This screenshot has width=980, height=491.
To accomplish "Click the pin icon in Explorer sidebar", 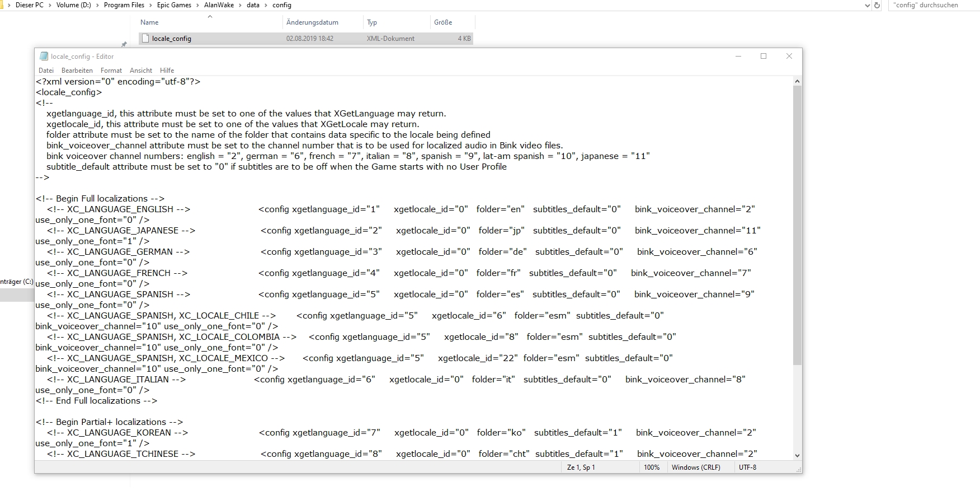I will [x=124, y=44].
